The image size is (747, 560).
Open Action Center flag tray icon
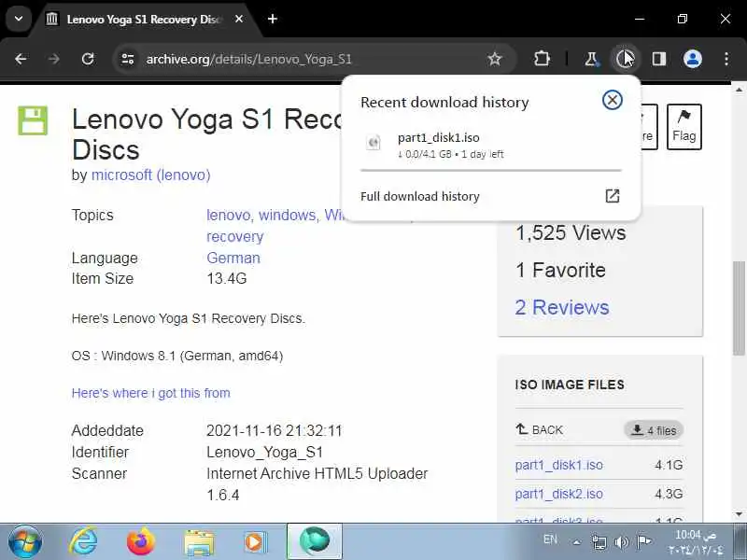pyautogui.click(x=644, y=541)
